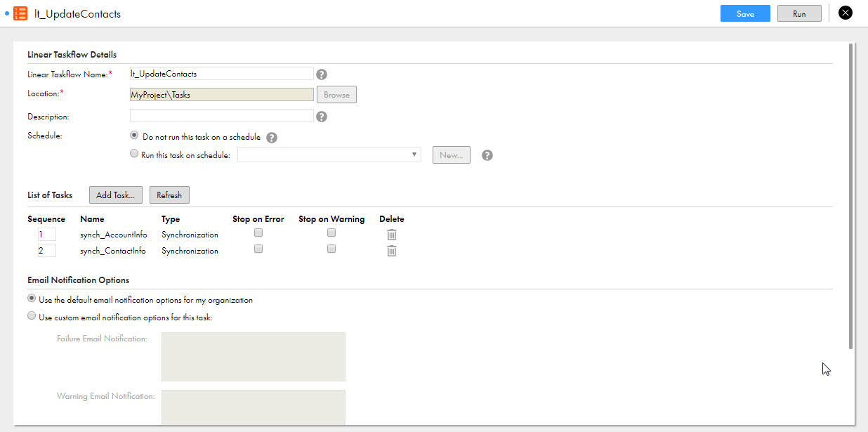Screen dimensions: 868x432
Task: Open Add Task dialog
Action: coord(116,195)
